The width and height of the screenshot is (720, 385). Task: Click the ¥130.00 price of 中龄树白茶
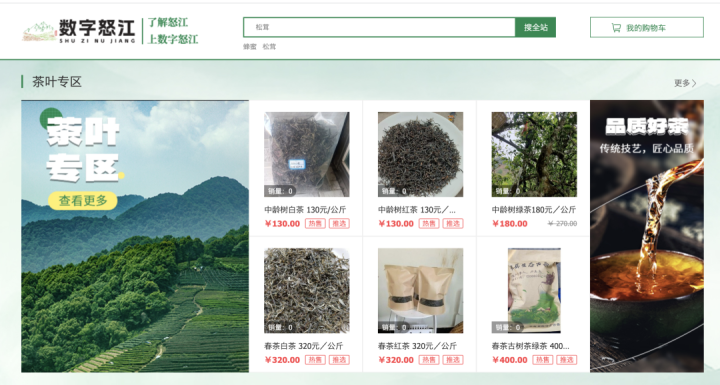pyautogui.click(x=282, y=224)
